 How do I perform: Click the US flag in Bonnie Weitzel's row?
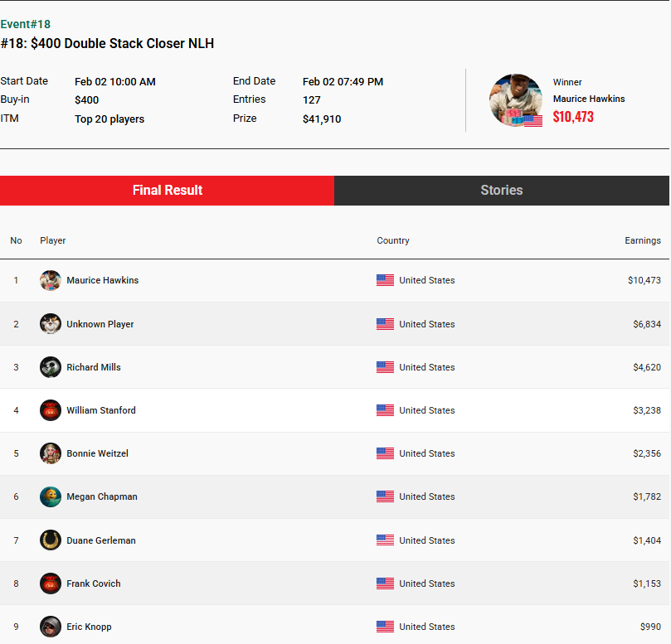click(x=385, y=453)
